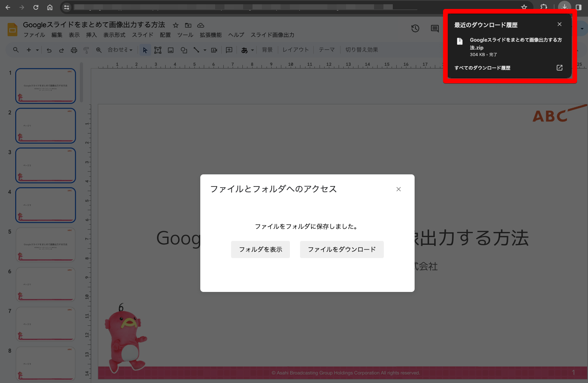The height and width of the screenshot is (383, 588).
Task: Open the line tool dropdown arrow
Action: point(205,50)
